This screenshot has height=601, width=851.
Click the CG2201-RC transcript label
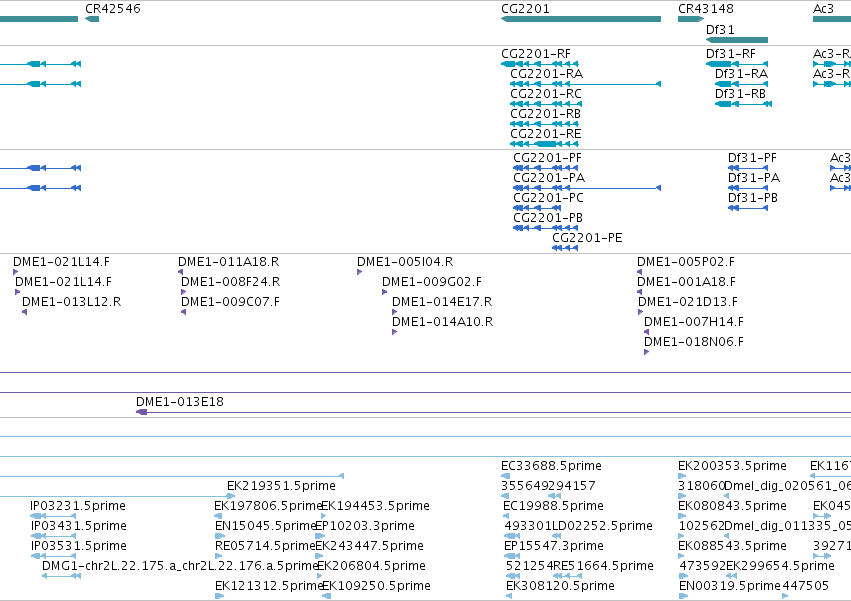(x=545, y=94)
